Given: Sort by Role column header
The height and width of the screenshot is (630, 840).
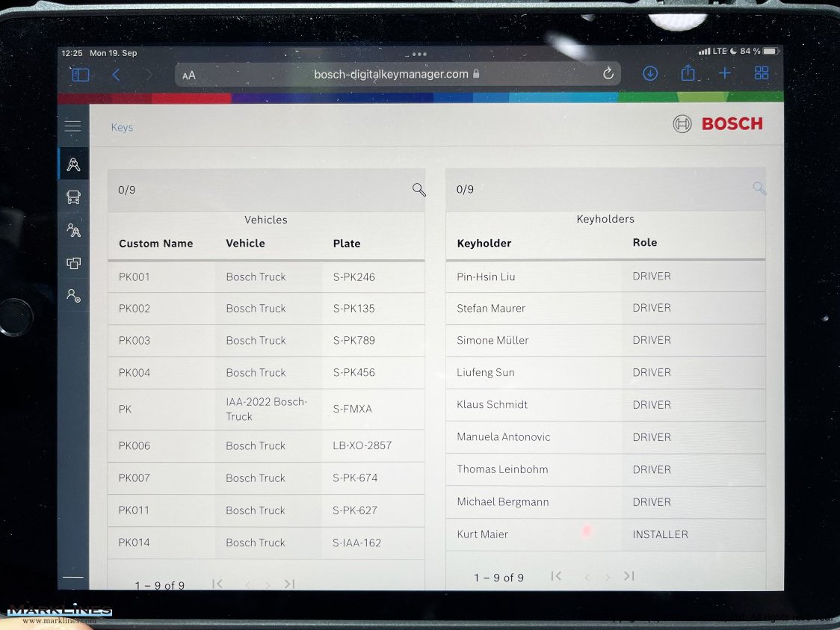Looking at the screenshot, I should click(x=645, y=243).
